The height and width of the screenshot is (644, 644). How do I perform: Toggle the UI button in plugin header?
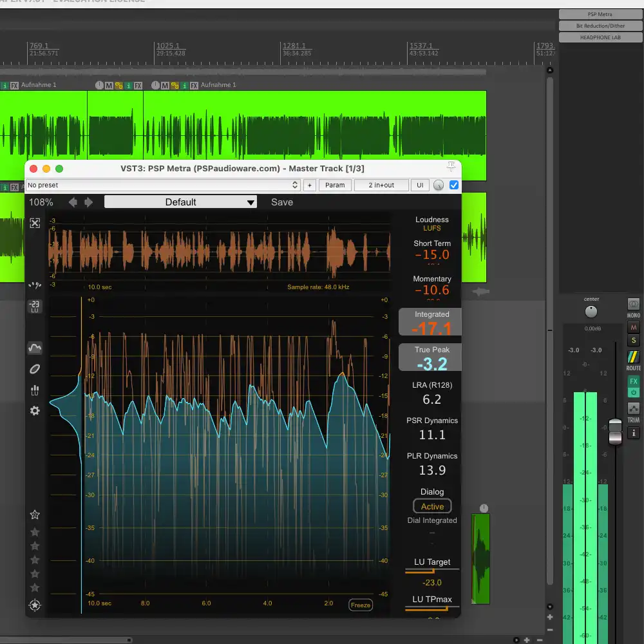click(x=420, y=185)
